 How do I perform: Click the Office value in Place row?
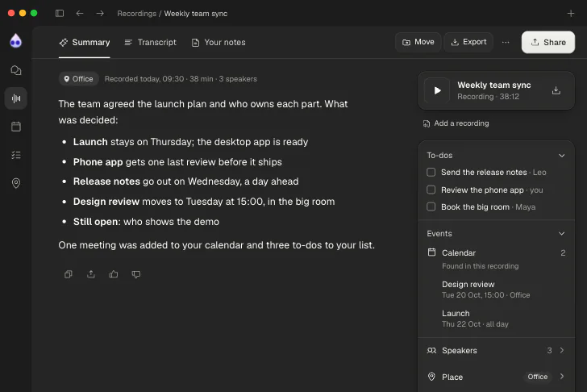coord(538,377)
